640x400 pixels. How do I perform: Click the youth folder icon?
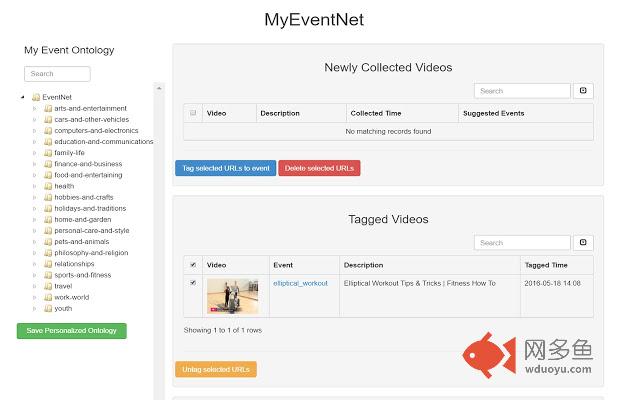(48, 308)
